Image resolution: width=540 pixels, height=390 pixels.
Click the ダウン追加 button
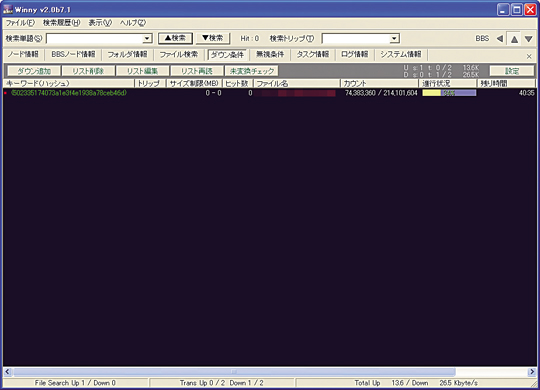(34, 71)
